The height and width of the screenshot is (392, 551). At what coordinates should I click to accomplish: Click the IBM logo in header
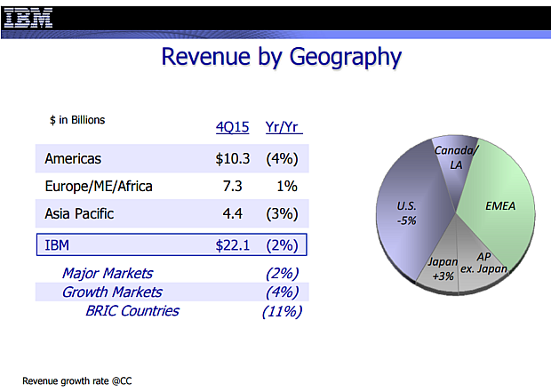pos(28,18)
